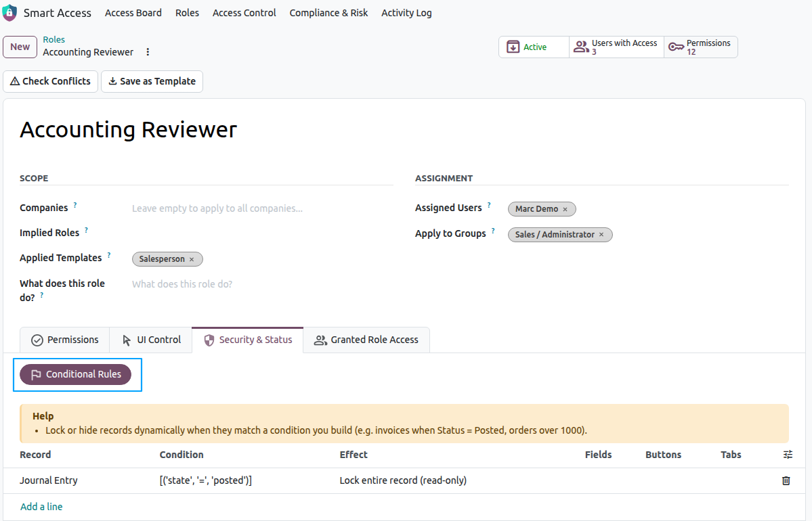Open the Roles menu item
Screen dimensions: 812x521
click(187, 13)
